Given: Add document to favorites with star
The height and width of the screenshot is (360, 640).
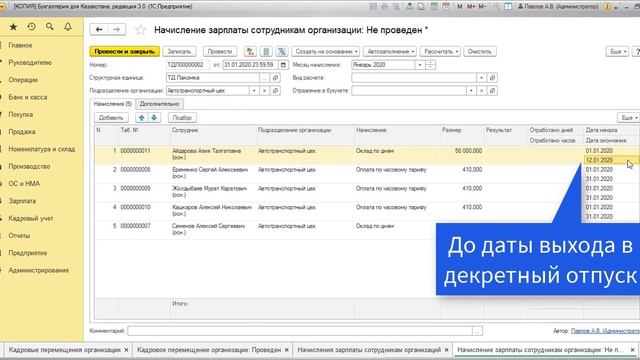Looking at the screenshot, I should [x=140, y=30].
